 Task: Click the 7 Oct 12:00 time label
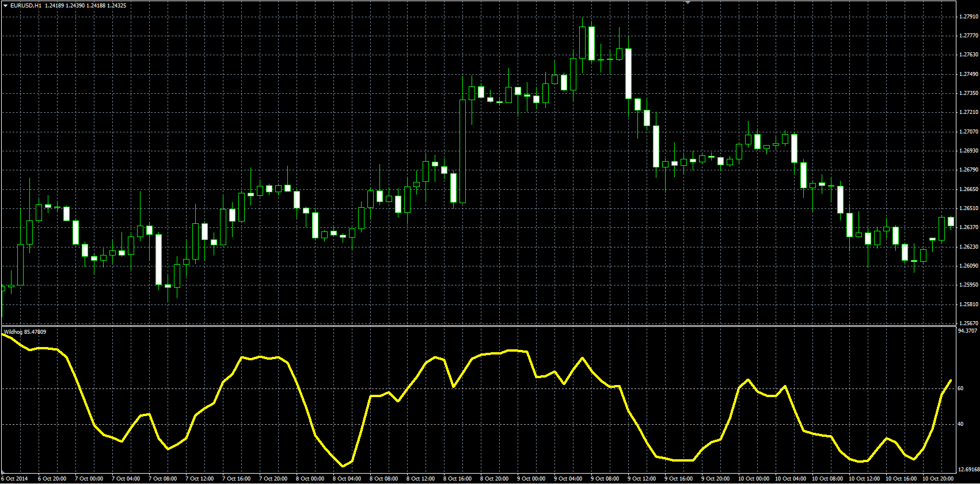[199, 479]
